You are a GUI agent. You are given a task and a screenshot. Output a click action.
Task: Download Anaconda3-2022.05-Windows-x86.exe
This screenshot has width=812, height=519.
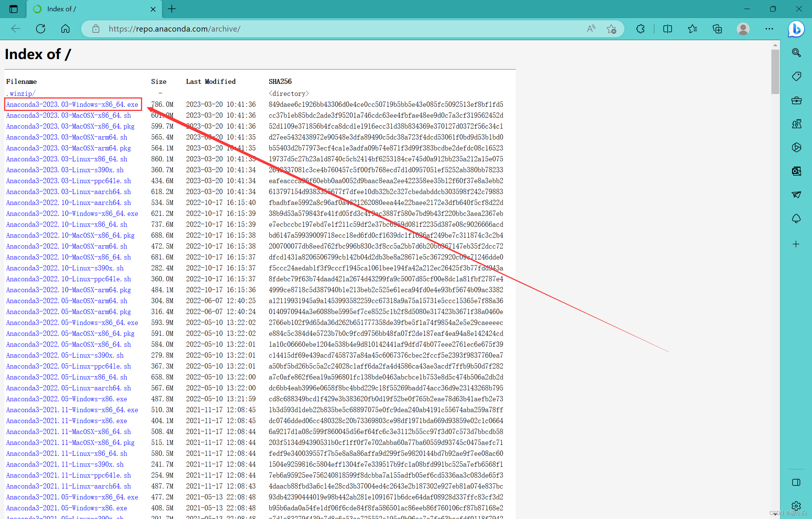point(67,399)
